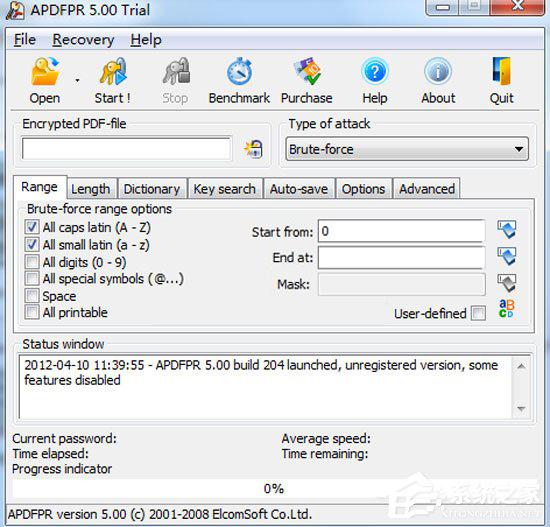Open the small arrow next to Open button
Viewport: 550px width, 527px height.
77,81
